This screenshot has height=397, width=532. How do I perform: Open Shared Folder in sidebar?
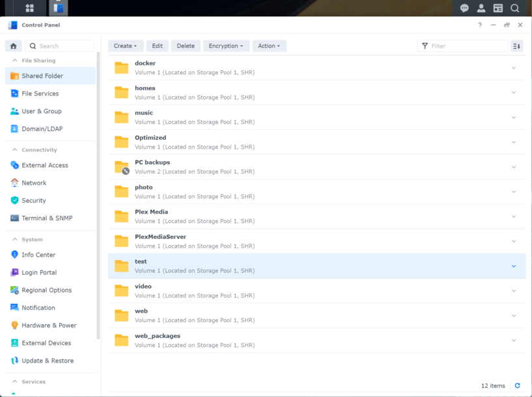(50, 76)
